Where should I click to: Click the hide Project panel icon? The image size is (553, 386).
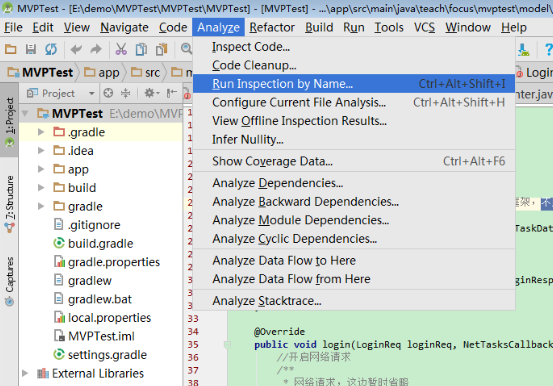[172, 93]
